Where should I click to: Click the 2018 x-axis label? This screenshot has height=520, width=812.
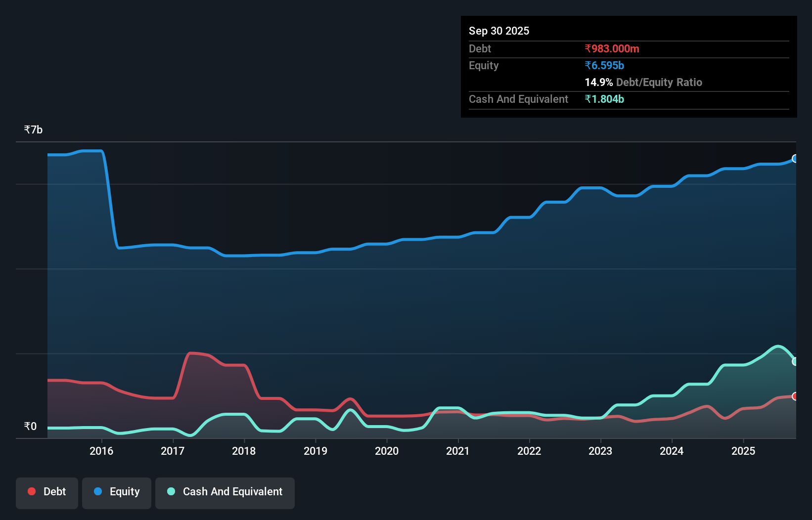(x=244, y=451)
